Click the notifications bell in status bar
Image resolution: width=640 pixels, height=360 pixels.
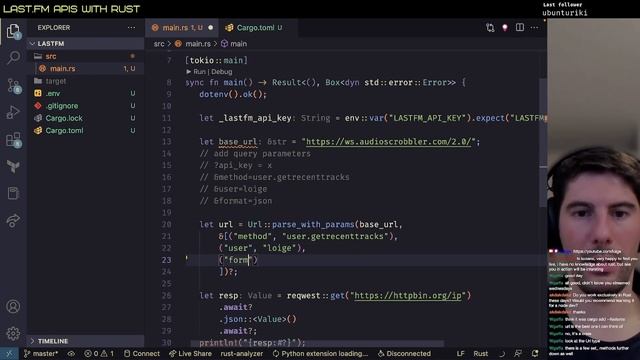pos(535,353)
